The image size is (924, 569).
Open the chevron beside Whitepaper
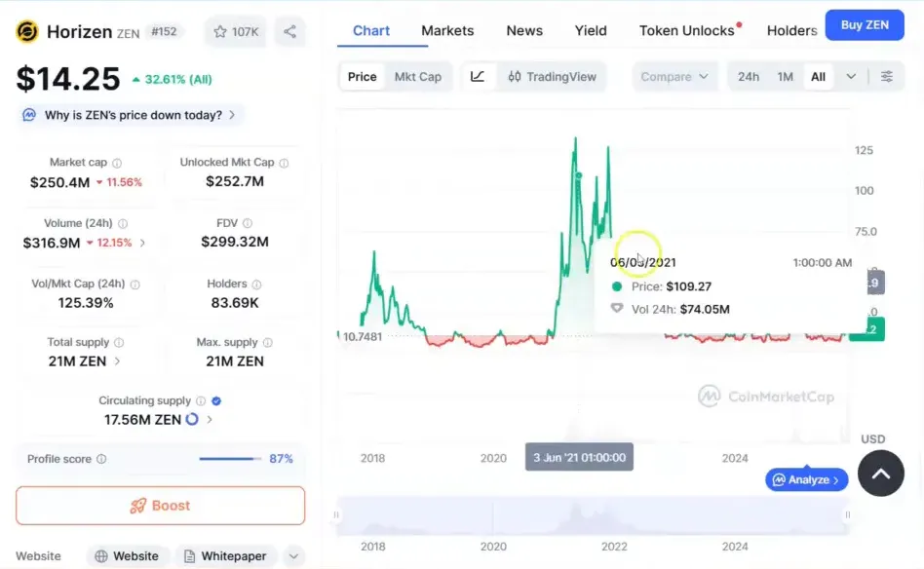292,555
